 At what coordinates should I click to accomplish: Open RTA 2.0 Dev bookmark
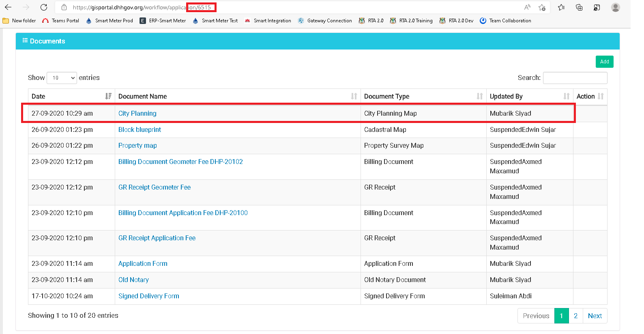click(x=456, y=21)
